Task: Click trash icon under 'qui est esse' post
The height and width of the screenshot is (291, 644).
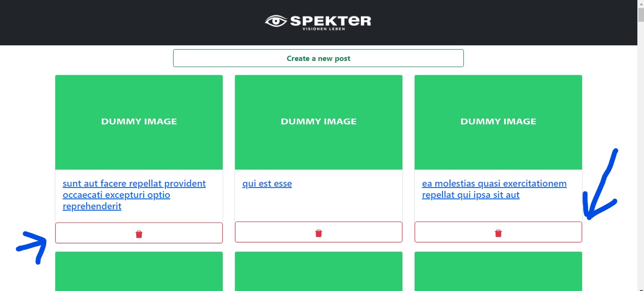Action: 319,232
